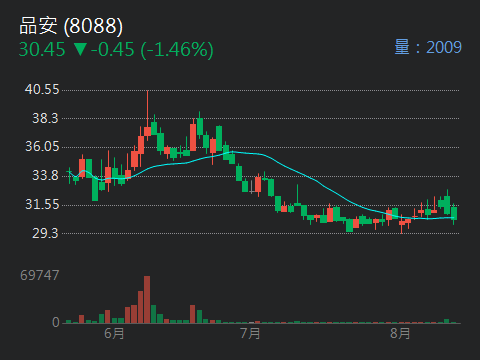This screenshot has width=480, height=360.
Task: Click the percentage change (-1.46%)
Action: (177, 50)
